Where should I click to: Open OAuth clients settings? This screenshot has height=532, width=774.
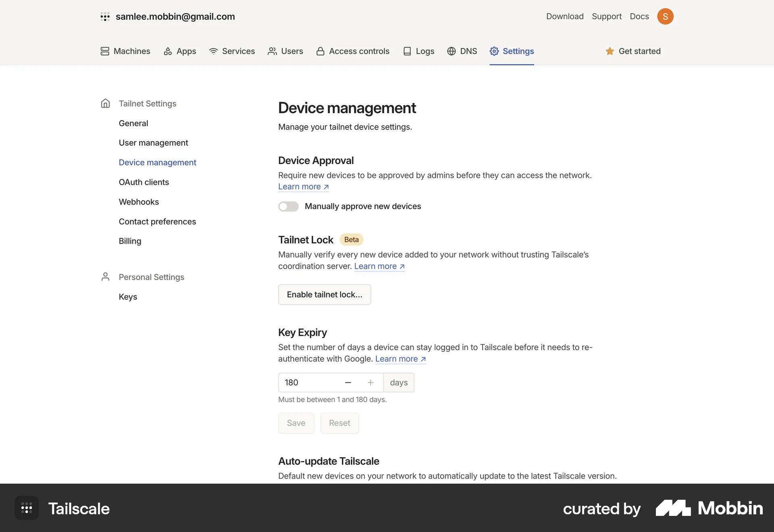pos(144,182)
